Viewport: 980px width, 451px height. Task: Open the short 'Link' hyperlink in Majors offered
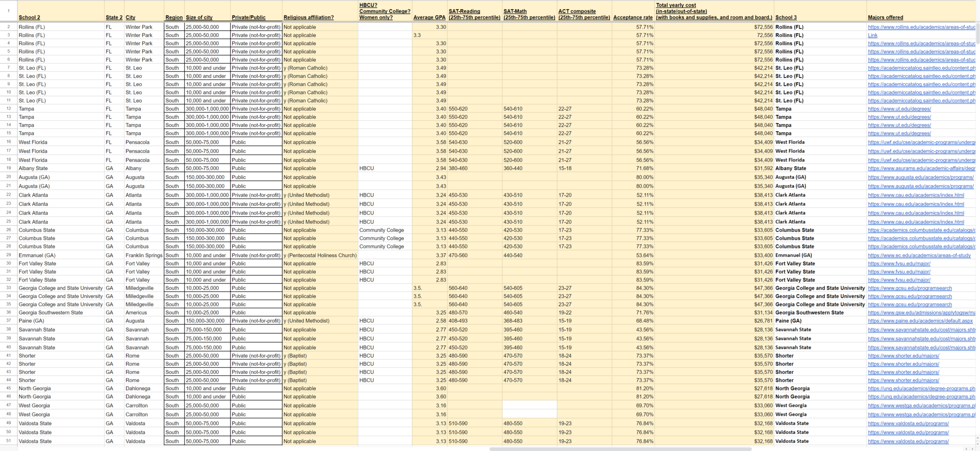coord(872,35)
